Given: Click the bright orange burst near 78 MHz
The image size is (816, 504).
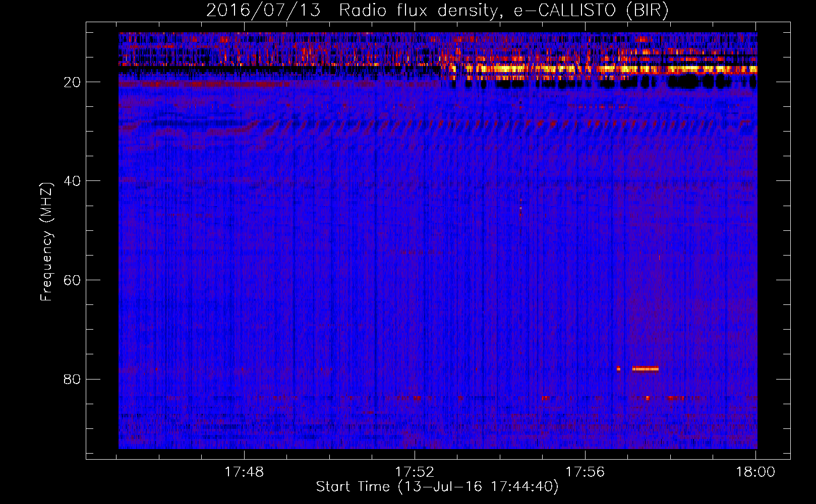Looking at the screenshot, I should [x=645, y=368].
